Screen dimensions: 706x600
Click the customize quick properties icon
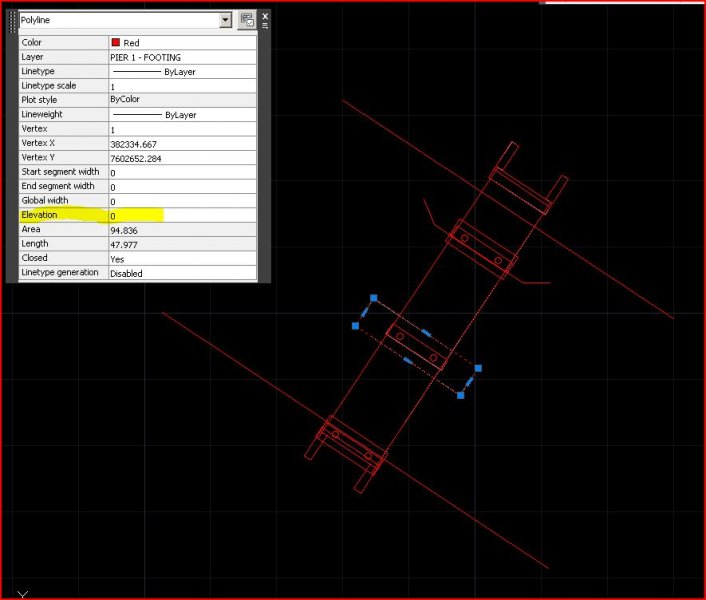coord(248,19)
